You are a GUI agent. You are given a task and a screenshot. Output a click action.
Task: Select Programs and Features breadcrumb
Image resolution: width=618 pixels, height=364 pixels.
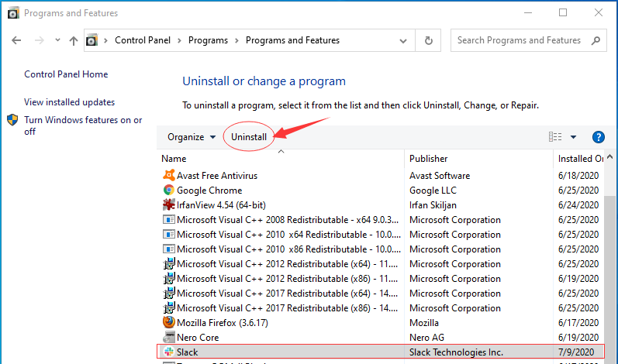pyautogui.click(x=292, y=40)
